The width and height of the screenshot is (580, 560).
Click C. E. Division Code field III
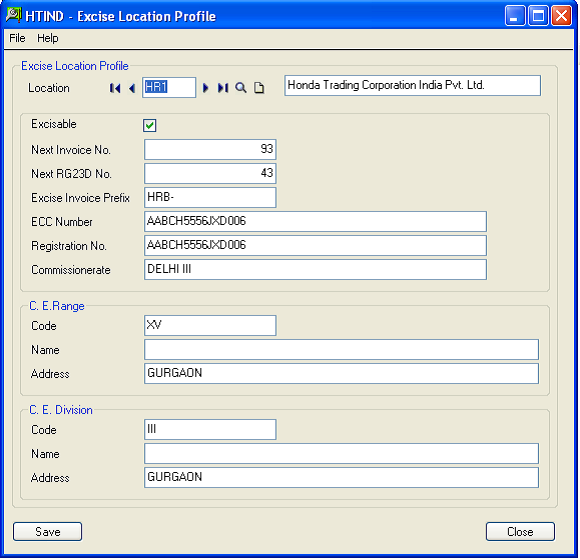point(210,429)
